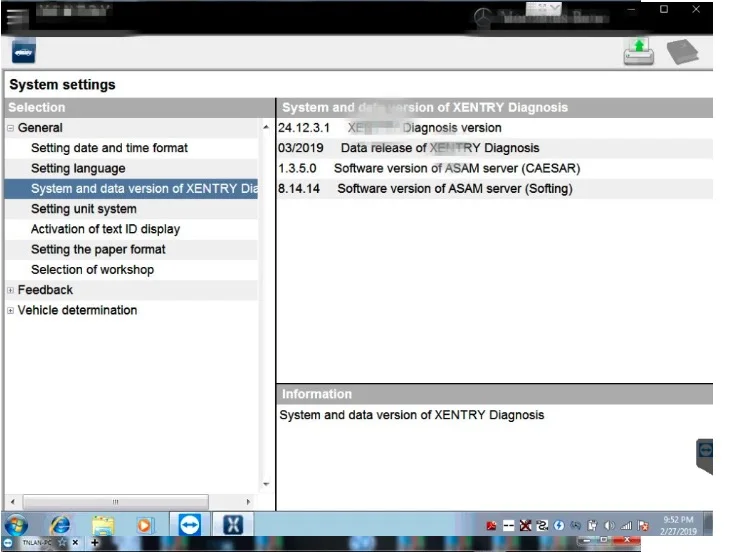
Task: Select Setting language option
Action: pyautogui.click(x=131, y=168)
